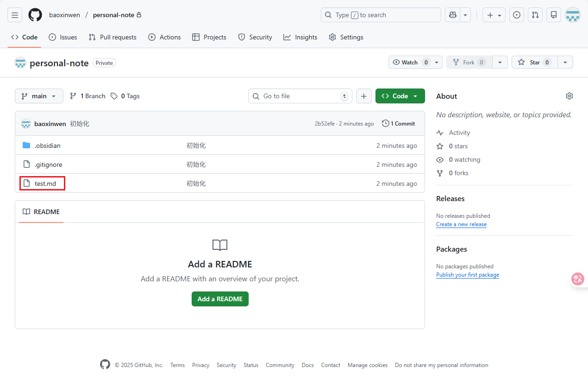The width and height of the screenshot is (588, 380).
Task: Open the notifications inbox icon
Action: 554,15
